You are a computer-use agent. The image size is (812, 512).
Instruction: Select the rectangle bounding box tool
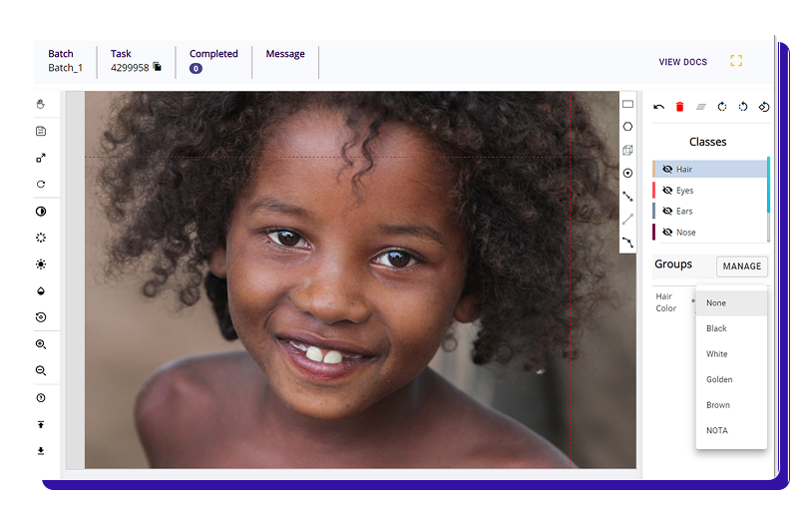627,104
